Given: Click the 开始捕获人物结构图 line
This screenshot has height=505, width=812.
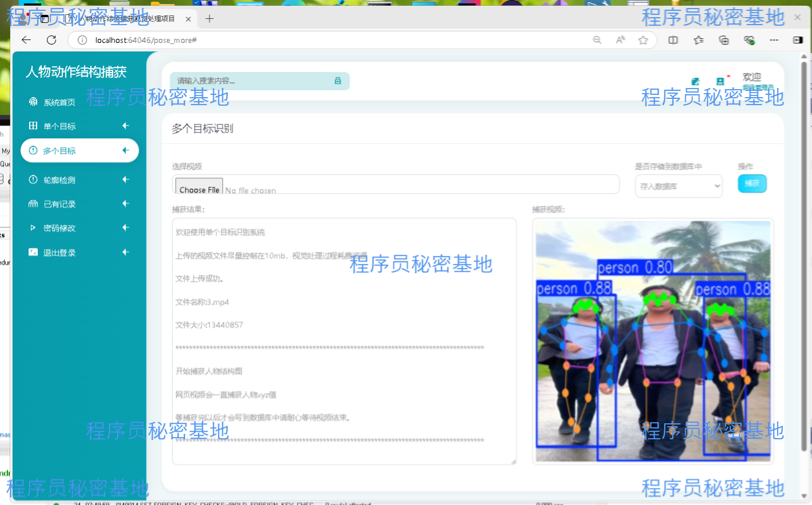Looking at the screenshot, I should (x=209, y=371).
